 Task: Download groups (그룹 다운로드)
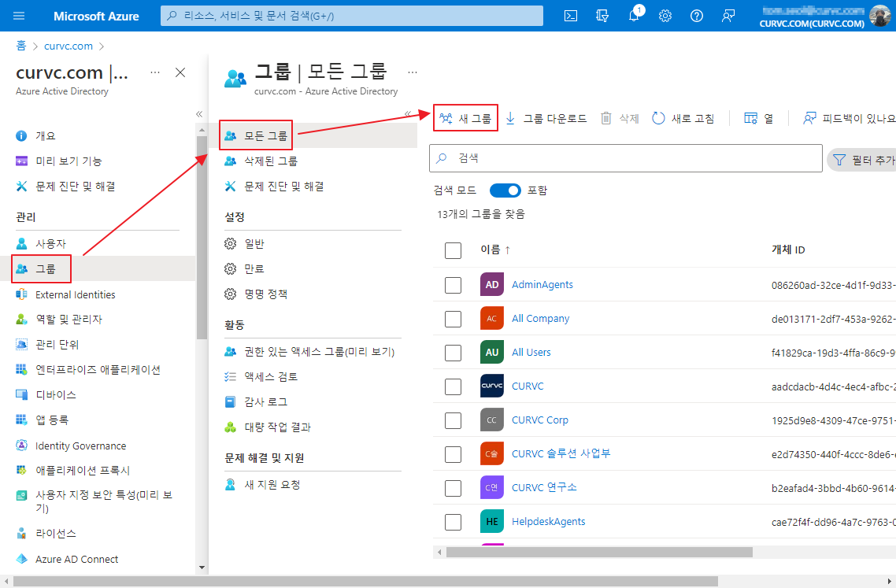click(x=546, y=118)
